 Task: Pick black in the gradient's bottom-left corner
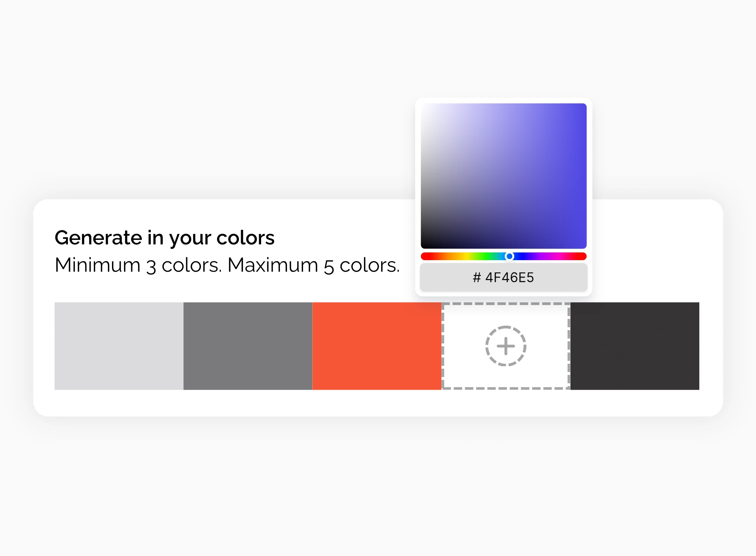click(423, 246)
